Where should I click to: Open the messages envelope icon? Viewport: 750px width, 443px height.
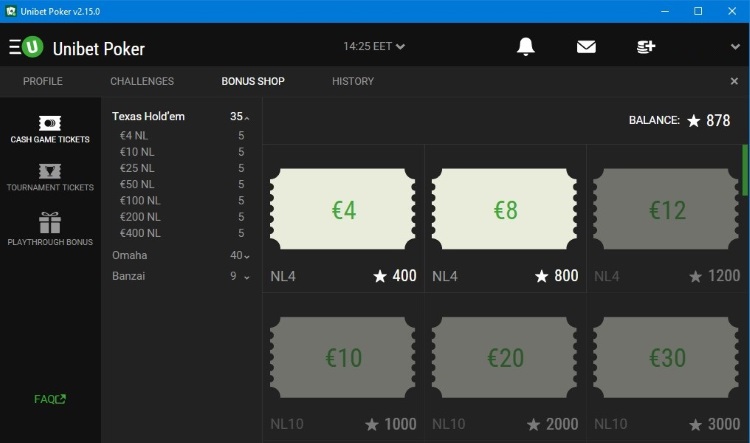(586, 47)
